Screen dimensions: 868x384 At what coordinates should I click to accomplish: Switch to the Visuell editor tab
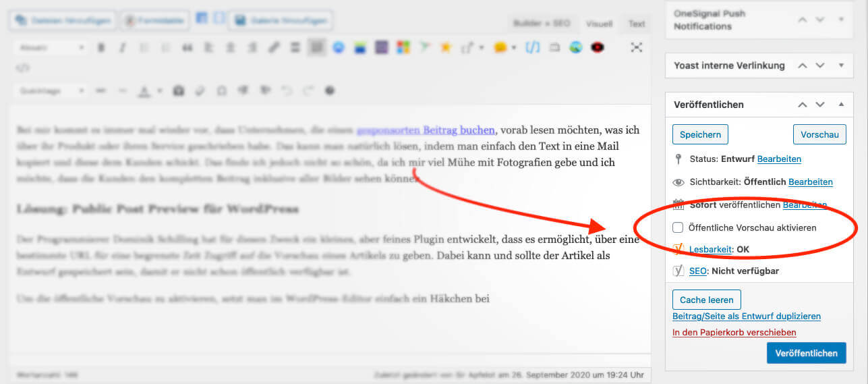click(x=599, y=24)
